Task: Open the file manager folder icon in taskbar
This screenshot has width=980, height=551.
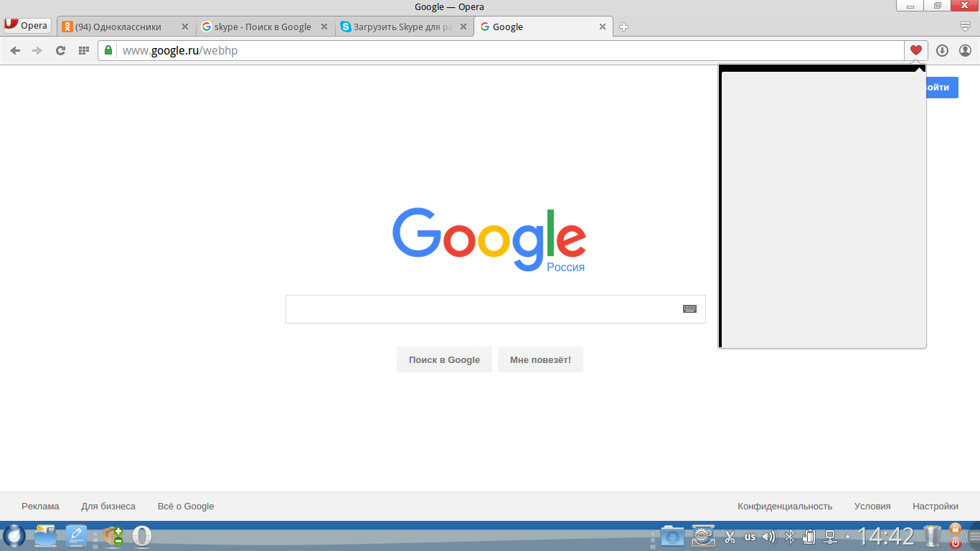Action: tap(45, 536)
